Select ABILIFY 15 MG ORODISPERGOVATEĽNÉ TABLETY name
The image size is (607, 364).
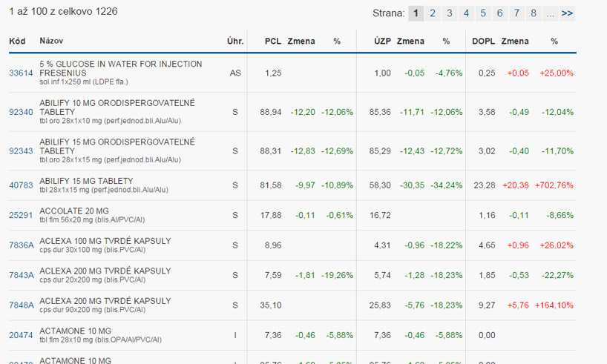tap(117, 147)
